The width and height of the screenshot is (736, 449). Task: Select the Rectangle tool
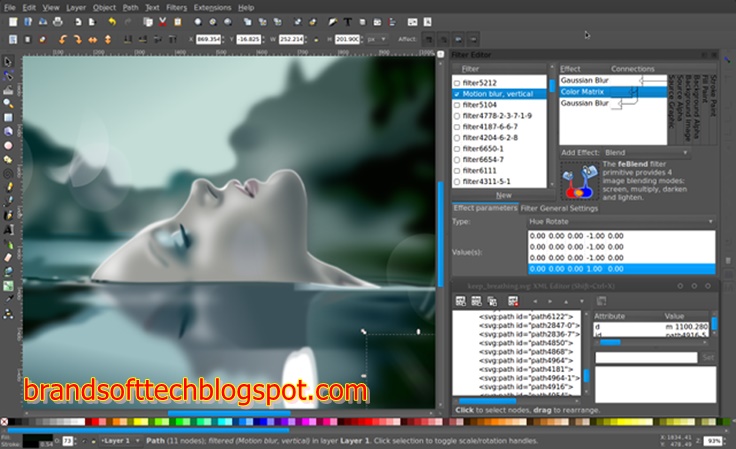8,118
